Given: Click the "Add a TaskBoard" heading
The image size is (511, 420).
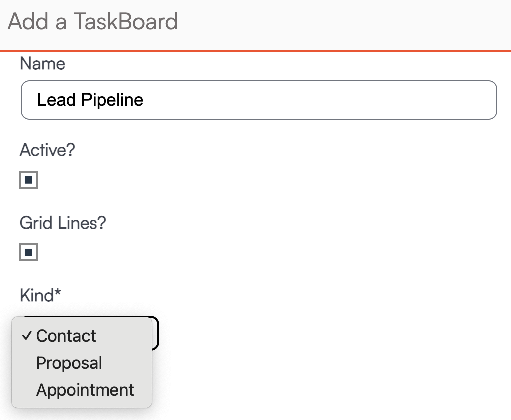Looking at the screenshot, I should pos(93,22).
